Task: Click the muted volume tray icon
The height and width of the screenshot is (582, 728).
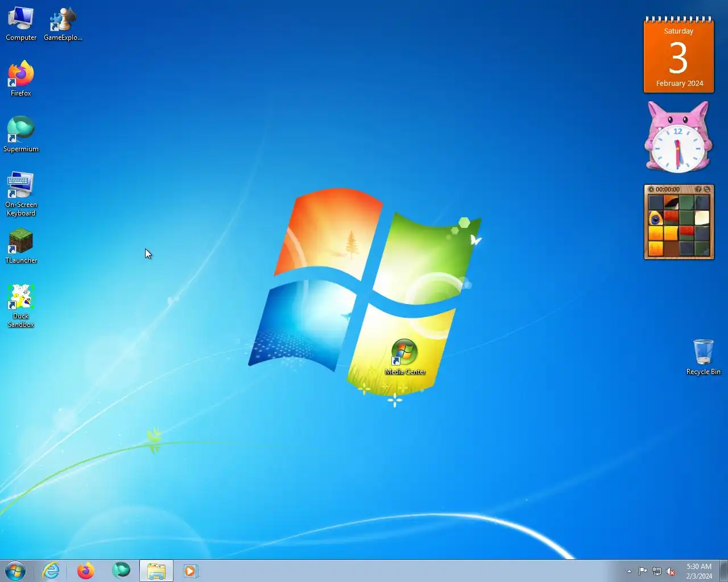Action: 671,571
